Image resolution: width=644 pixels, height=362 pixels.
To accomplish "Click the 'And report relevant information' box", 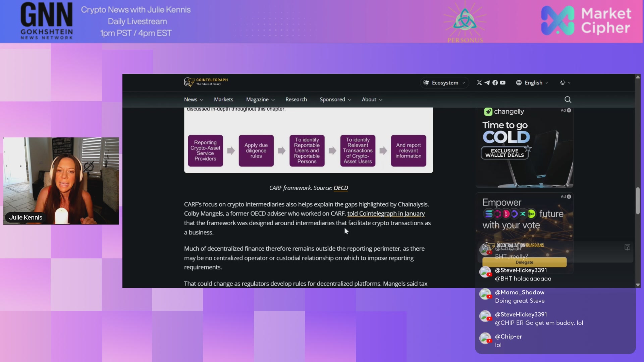I will pos(408,150).
